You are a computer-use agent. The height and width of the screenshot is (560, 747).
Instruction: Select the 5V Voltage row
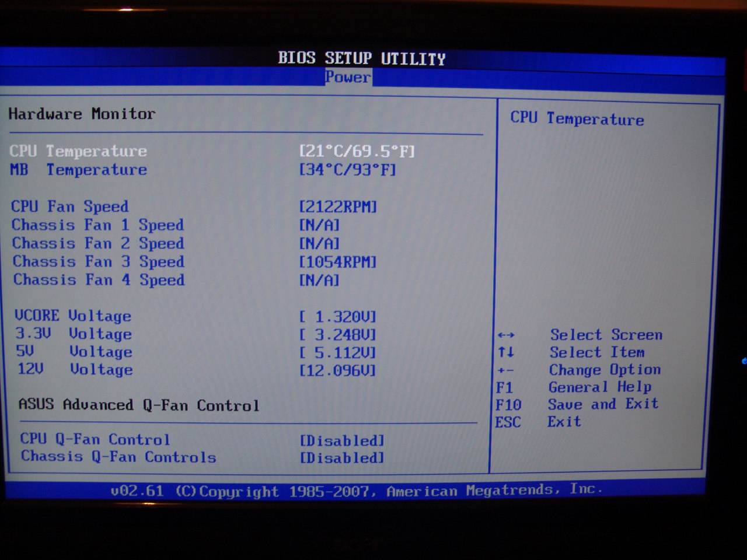(x=74, y=352)
